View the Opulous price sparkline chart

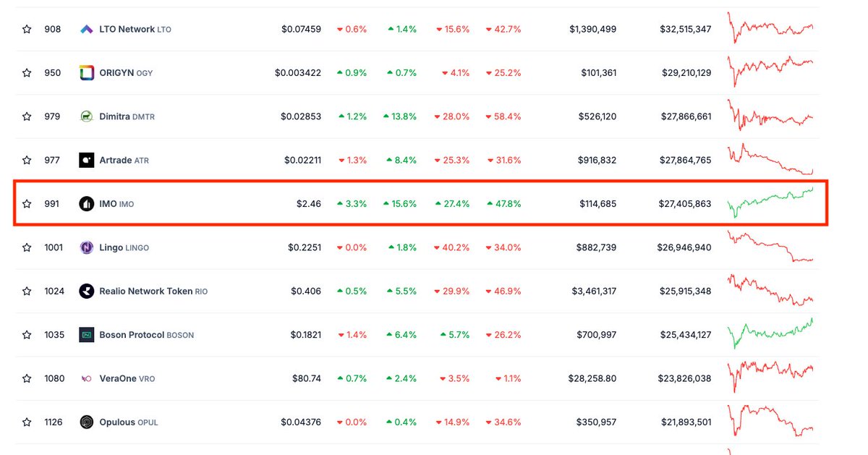coord(770,420)
